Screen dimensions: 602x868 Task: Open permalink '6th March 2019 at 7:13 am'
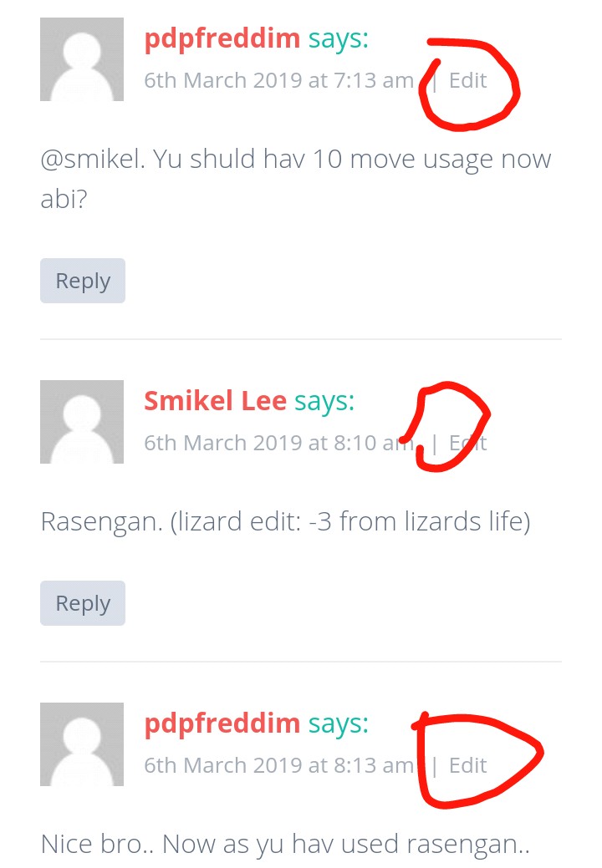pyautogui.click(x=279, y=80)
